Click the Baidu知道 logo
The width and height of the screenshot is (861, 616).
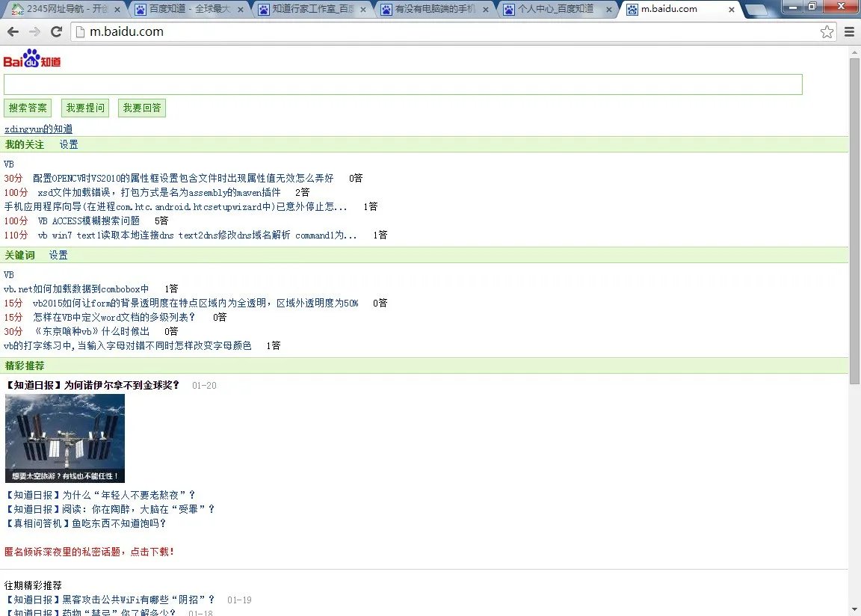click(x=30, y=58)
